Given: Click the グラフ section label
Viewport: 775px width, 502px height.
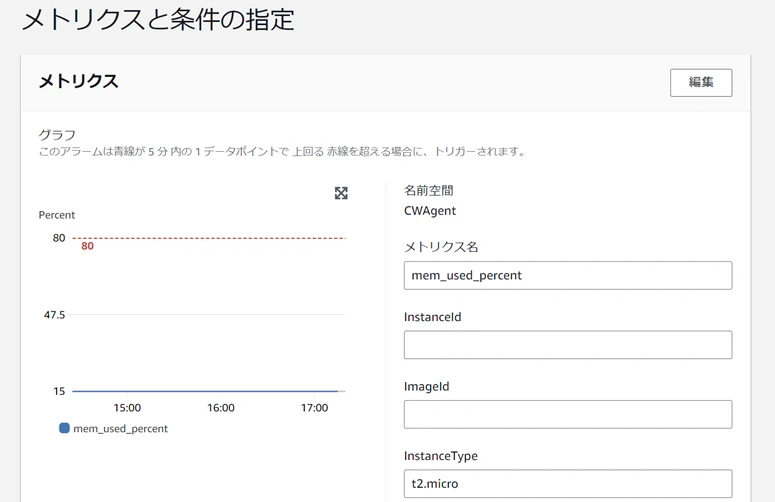Looking at the screenshot, I should coord(57,134).
